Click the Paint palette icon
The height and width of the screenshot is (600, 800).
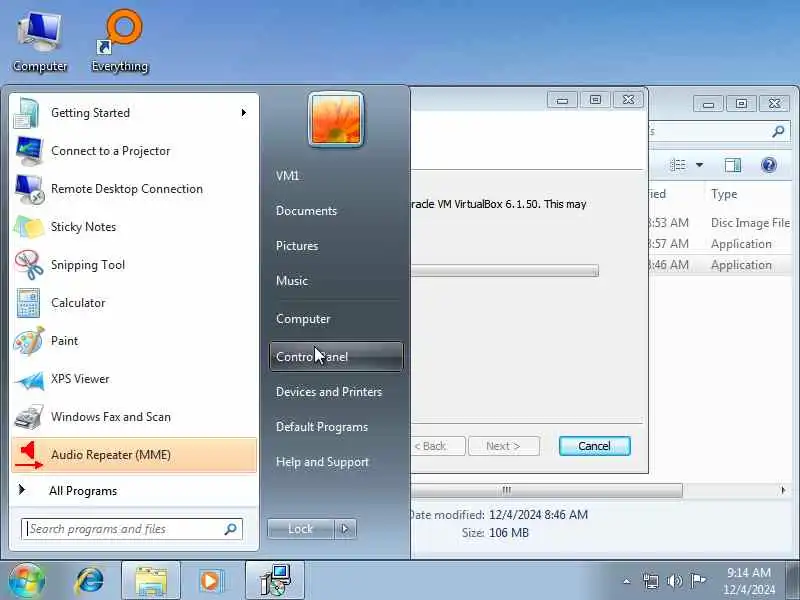point(29,341)
